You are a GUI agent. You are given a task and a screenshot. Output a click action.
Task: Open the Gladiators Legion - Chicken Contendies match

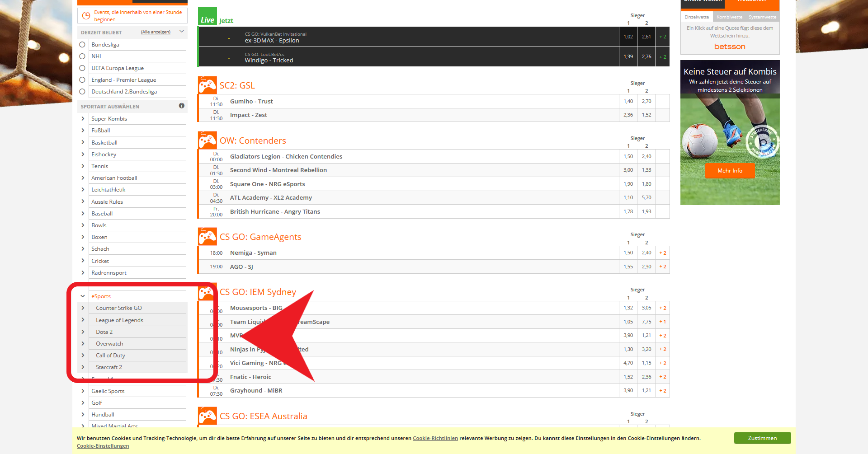[x=286, y=157]
